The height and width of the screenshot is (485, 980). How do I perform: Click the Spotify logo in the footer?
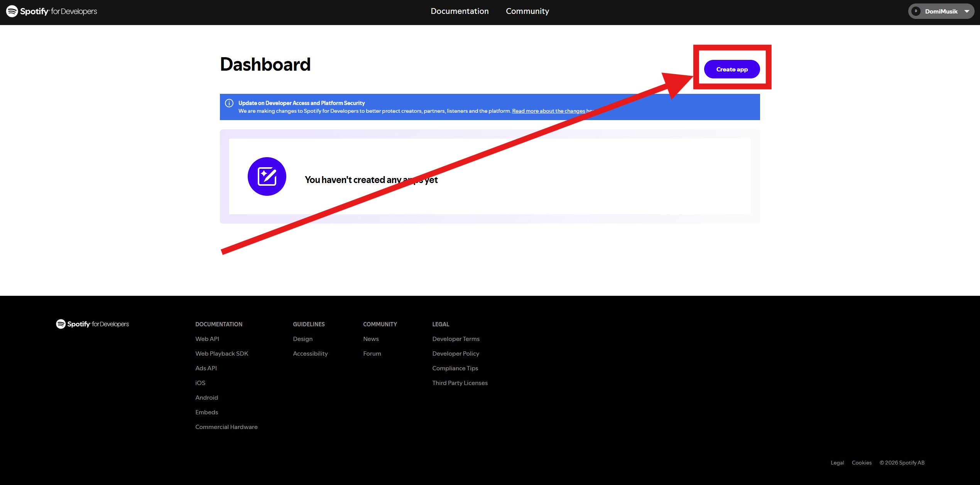click(92, 324)
